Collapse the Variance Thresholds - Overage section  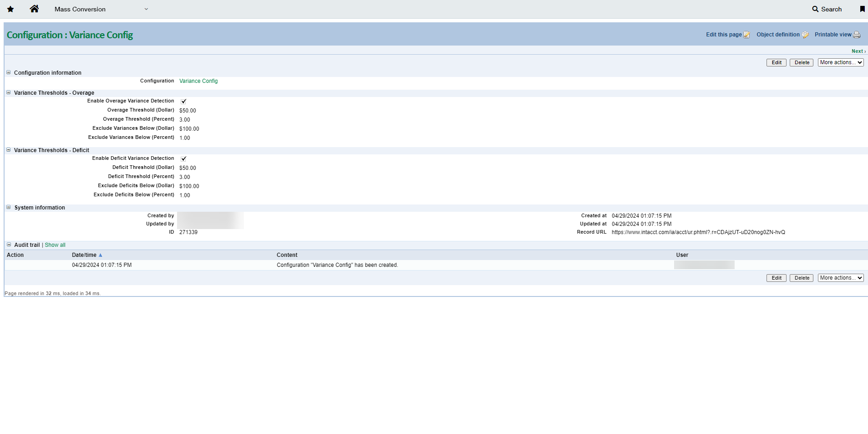pyautogui.click(x=9, y=92)
